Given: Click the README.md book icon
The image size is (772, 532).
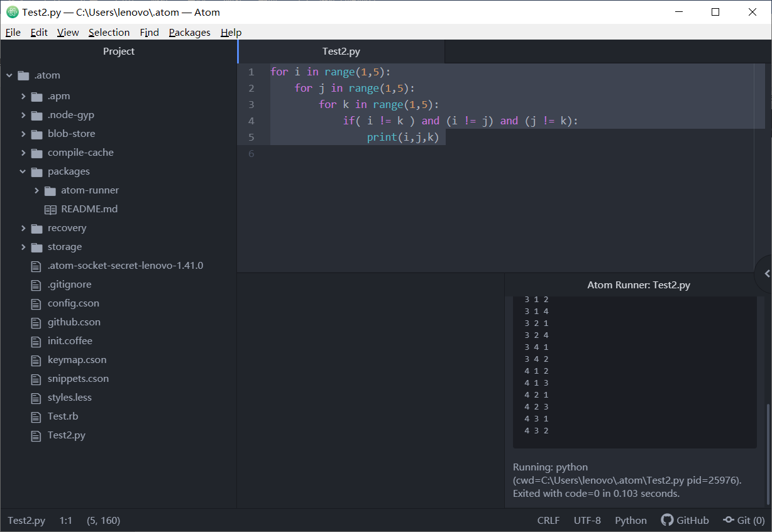Looking at the screenshot, I should 50,209.
